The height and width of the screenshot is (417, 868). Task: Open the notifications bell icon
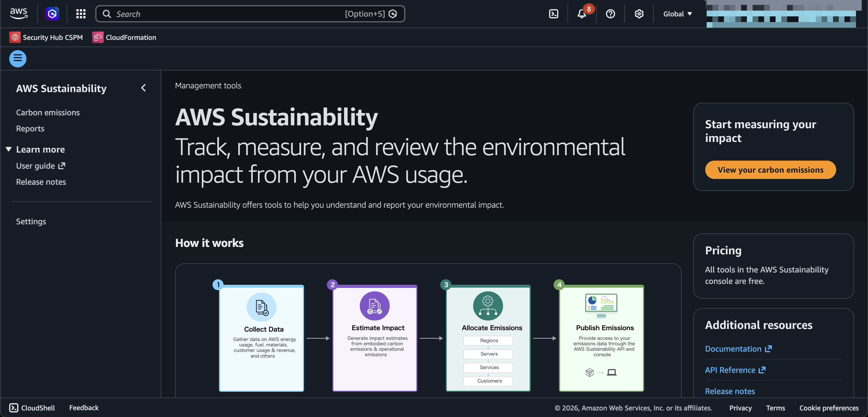pos(582,14)
